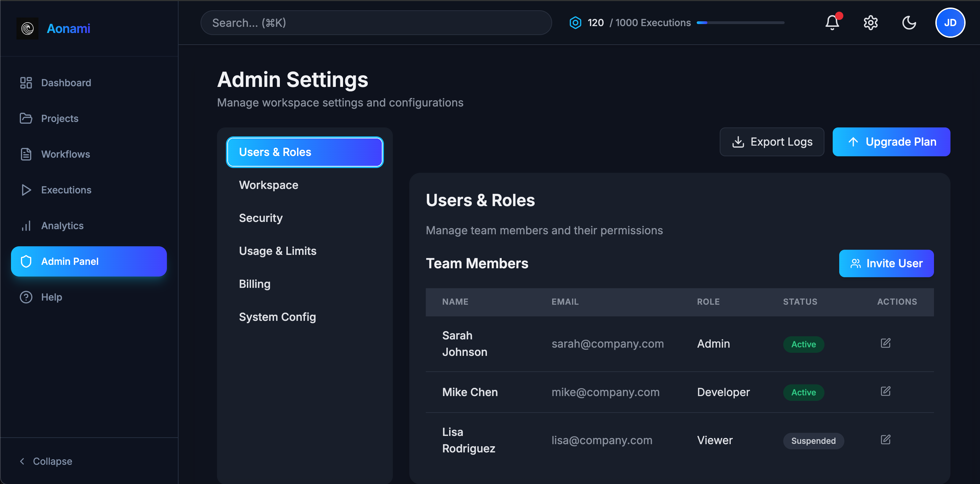Select the Admin Panel menu item
This screenshot has height=484, width=980.
click(x=89, y=261)
